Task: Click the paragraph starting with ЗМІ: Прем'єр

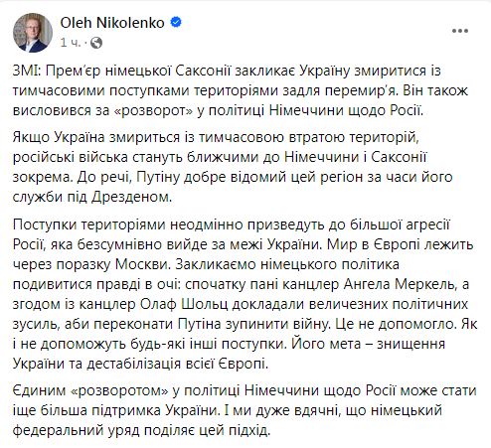Action: (241, 90)
